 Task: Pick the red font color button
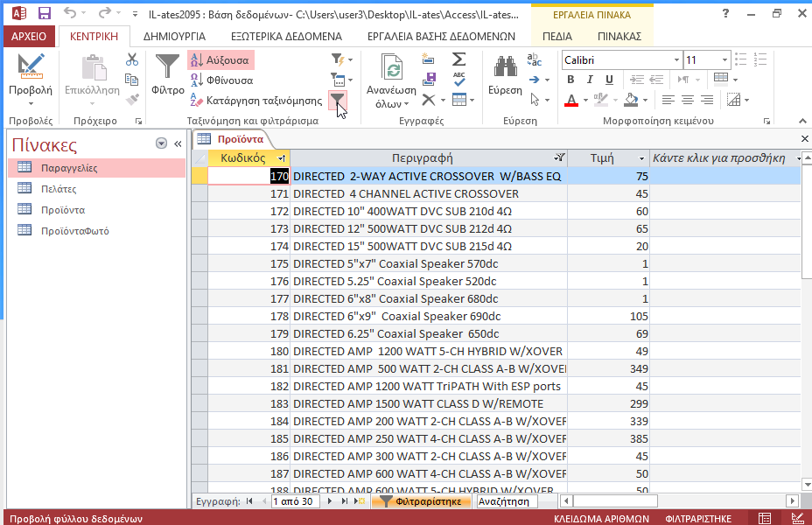571,100
